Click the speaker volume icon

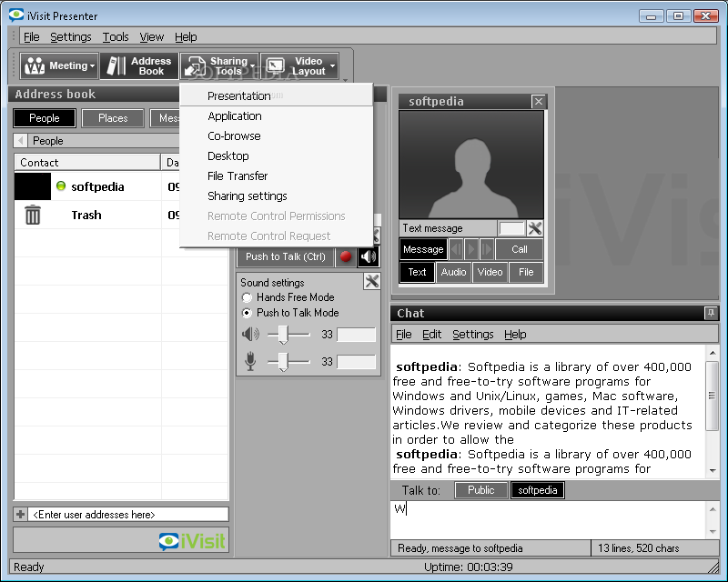(251, 334)
